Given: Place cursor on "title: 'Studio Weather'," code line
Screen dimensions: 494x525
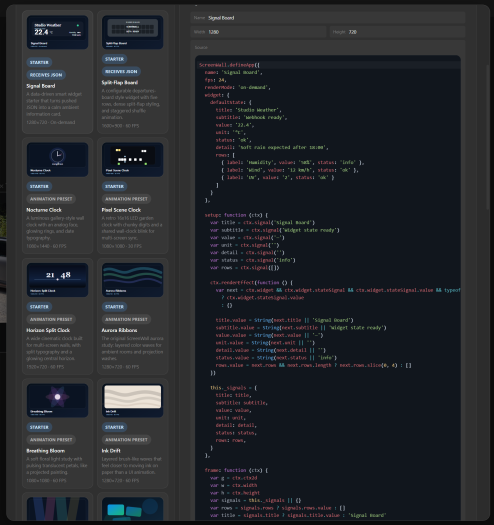Looking at the screenshot, I should 249,110.
